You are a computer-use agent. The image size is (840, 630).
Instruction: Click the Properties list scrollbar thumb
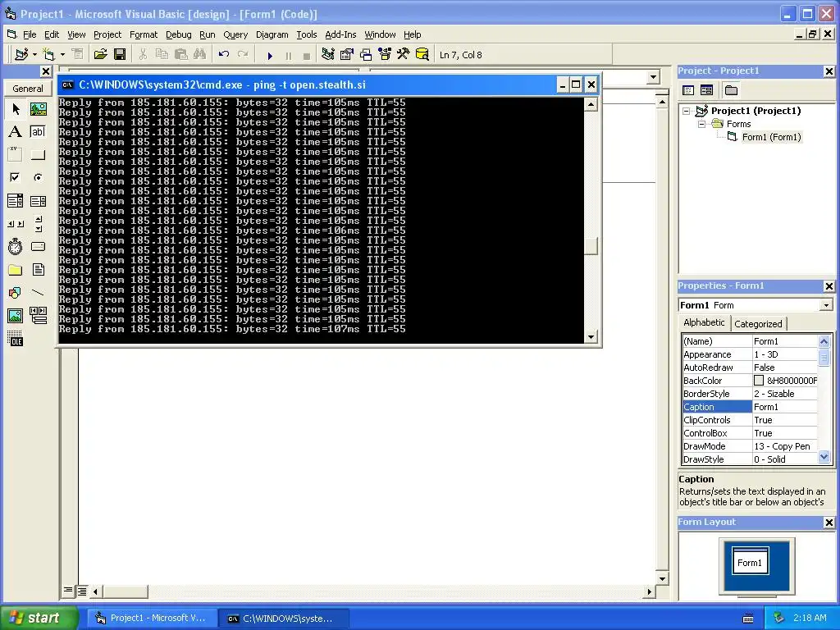[x=824, y=357]
